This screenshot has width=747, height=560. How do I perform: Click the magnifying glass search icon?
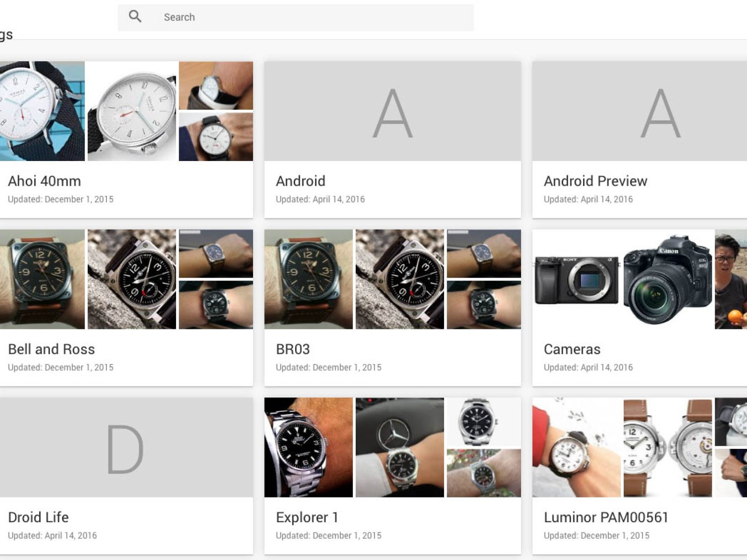pos(135,17)
